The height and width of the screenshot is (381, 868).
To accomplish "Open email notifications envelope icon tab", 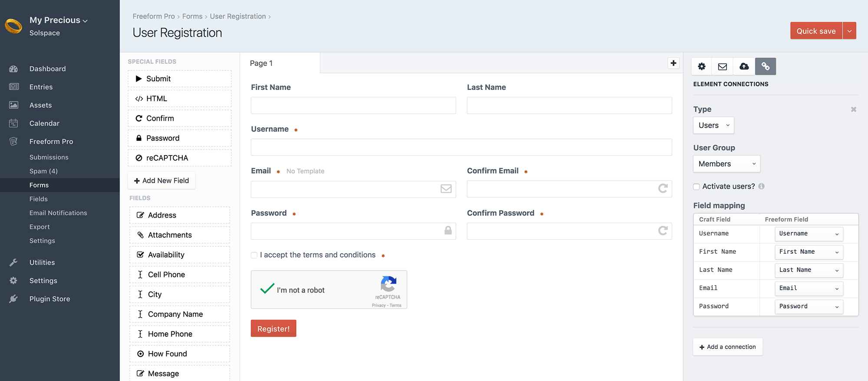I will click(x=723, y=66).
